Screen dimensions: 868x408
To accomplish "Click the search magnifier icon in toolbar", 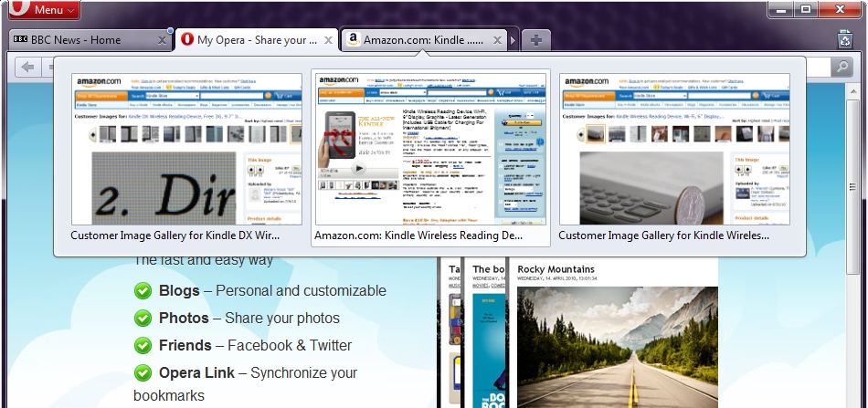I will (x=842, y=67).
